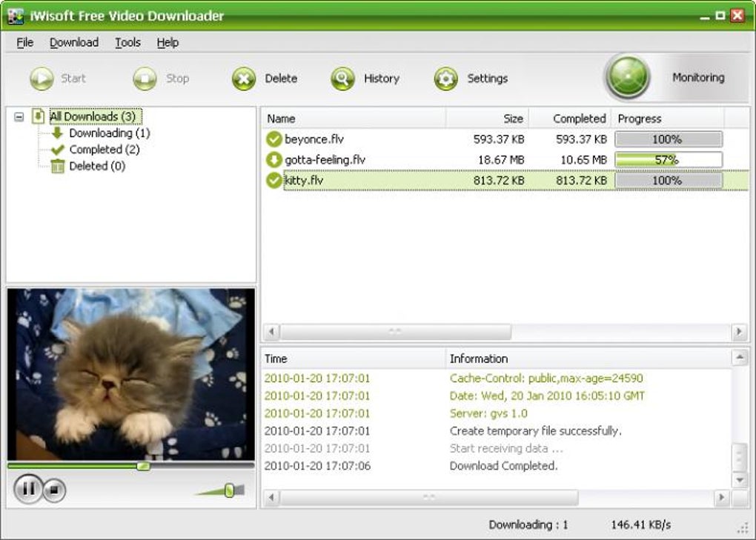756x540 pixels.
Task: Click the log panel scroll-left arrow
Action: [x=271, y=497]
